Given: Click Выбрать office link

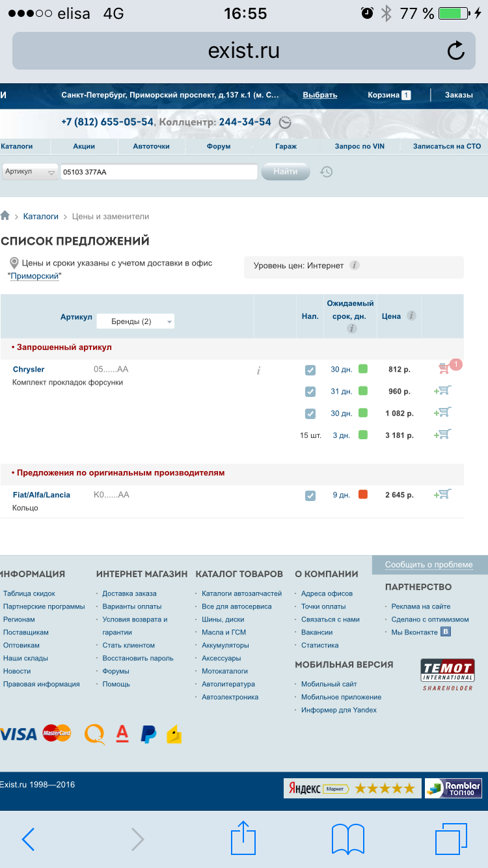Looking at the screenshot, I should point(320,95).
